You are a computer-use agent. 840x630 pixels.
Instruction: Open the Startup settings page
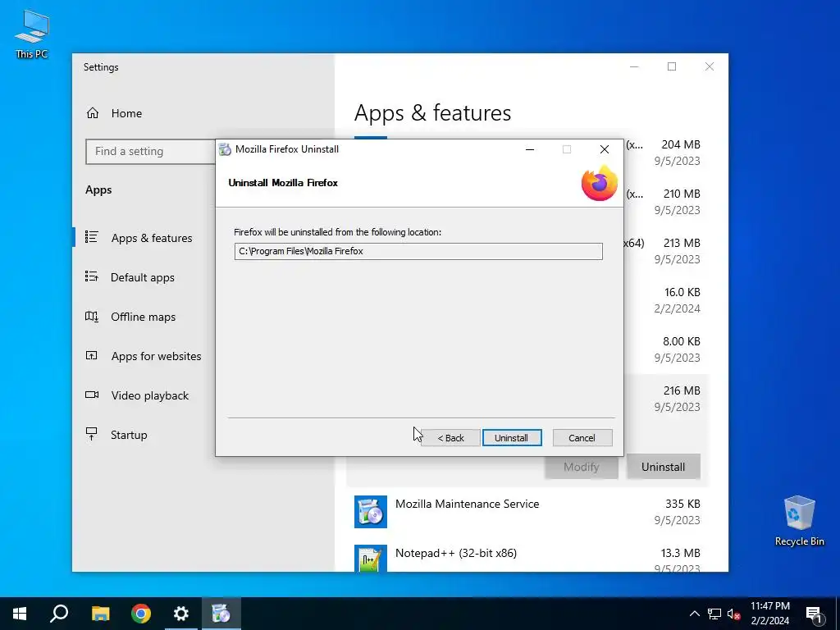click(x=129, y=435)
